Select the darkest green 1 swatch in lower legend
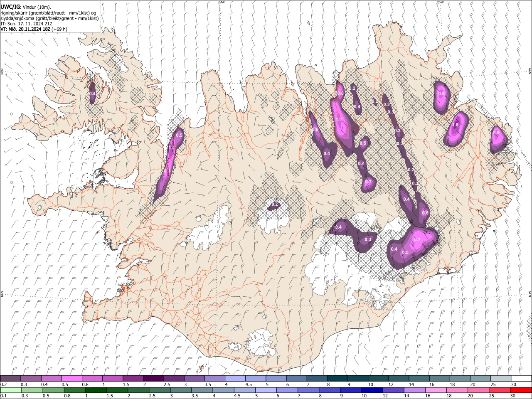532x399 pixels. 96,390
